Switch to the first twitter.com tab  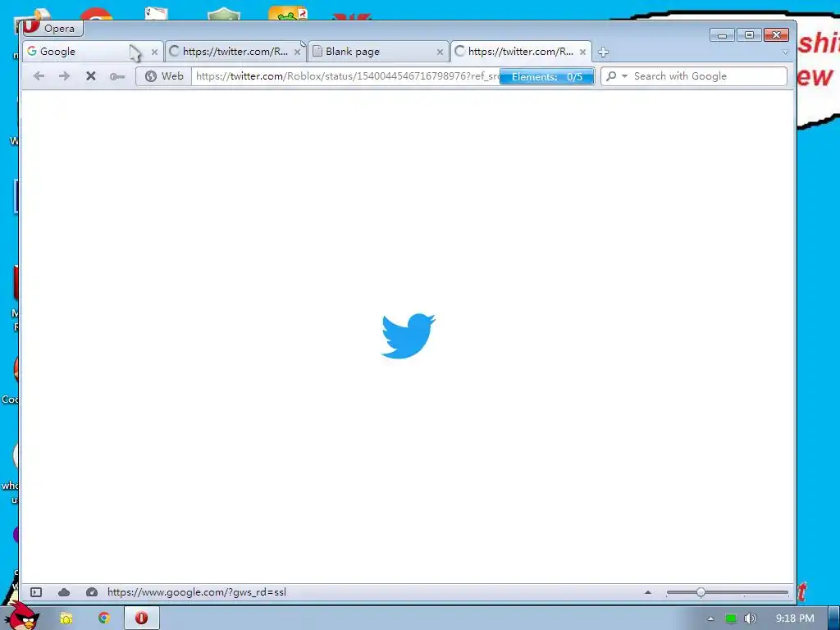coord(235,52)
